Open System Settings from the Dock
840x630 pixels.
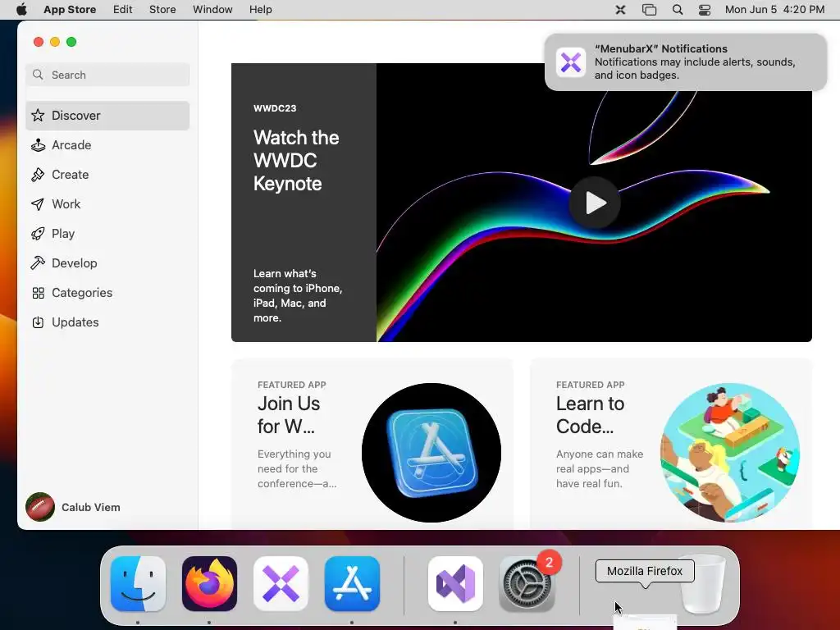click(527, 583)
